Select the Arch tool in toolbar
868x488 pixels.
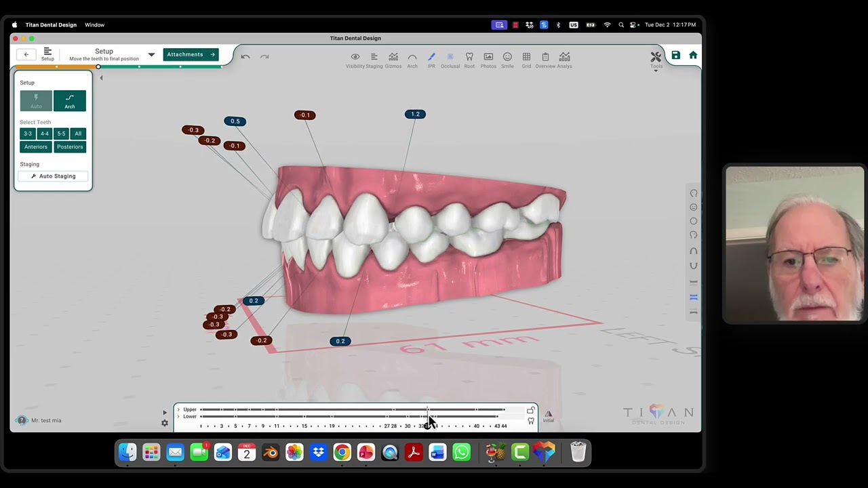click(412, 60)
